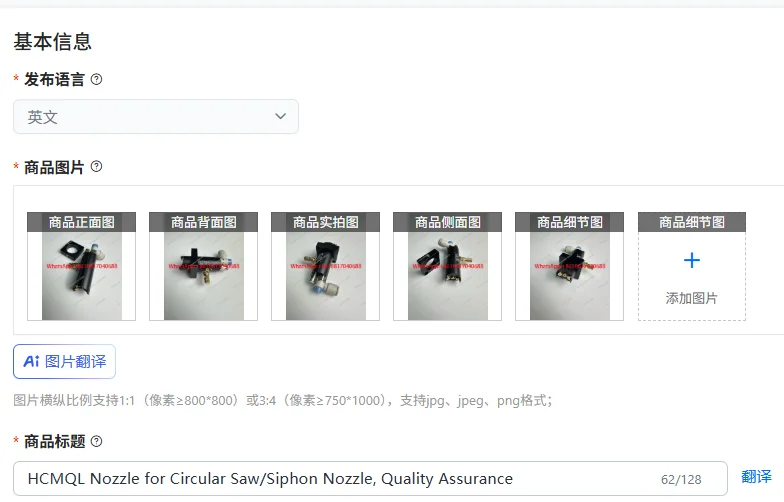Screen dimensions: 784x502
Task: Click the blue plus icon to add image
Action: (x=692, y=260)
